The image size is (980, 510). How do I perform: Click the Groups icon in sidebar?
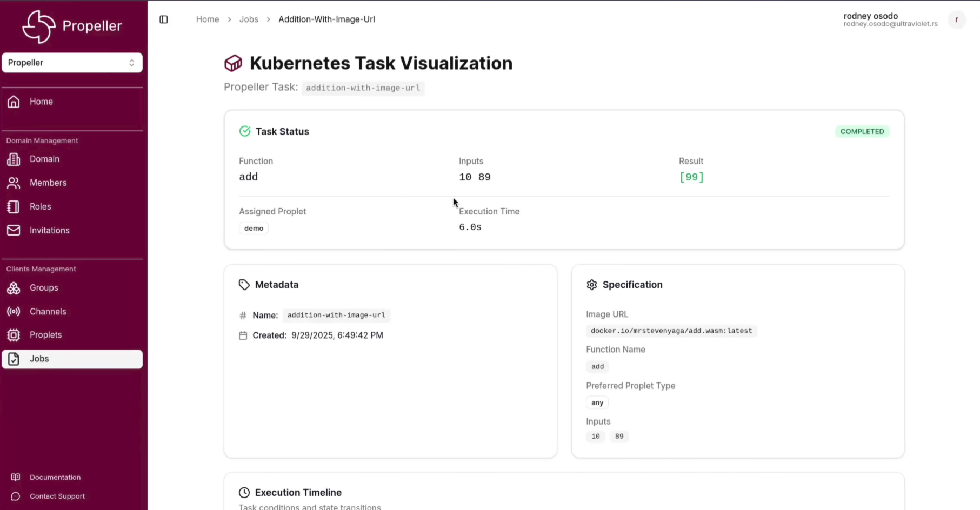coord(14,288)
